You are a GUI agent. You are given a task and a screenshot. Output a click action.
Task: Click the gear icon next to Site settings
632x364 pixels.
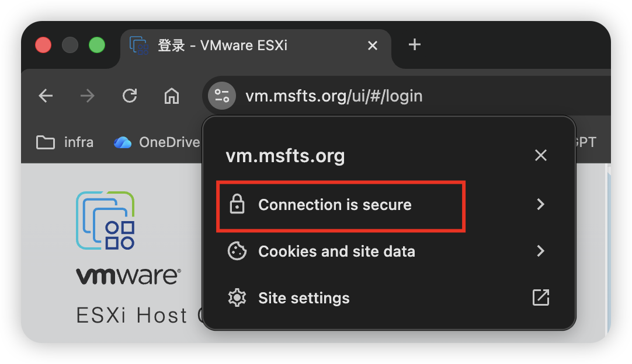coord(237,298)
